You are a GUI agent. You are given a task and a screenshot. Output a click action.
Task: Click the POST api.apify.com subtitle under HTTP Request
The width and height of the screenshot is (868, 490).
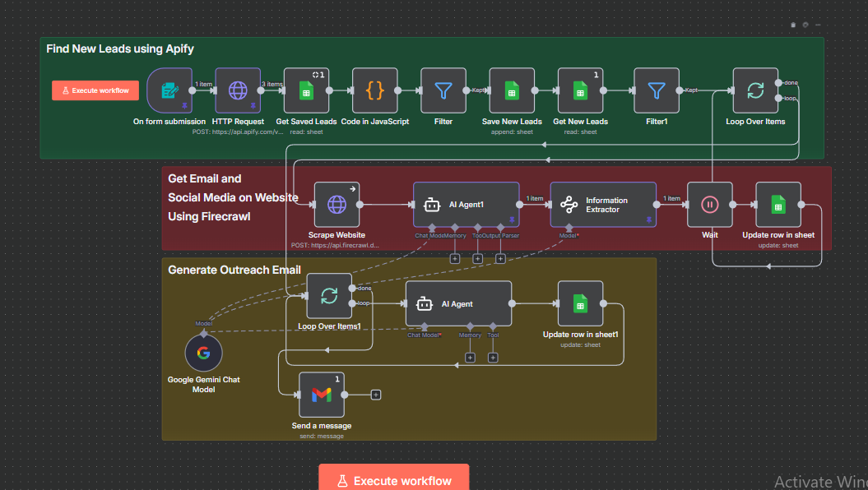pos(238,132)
